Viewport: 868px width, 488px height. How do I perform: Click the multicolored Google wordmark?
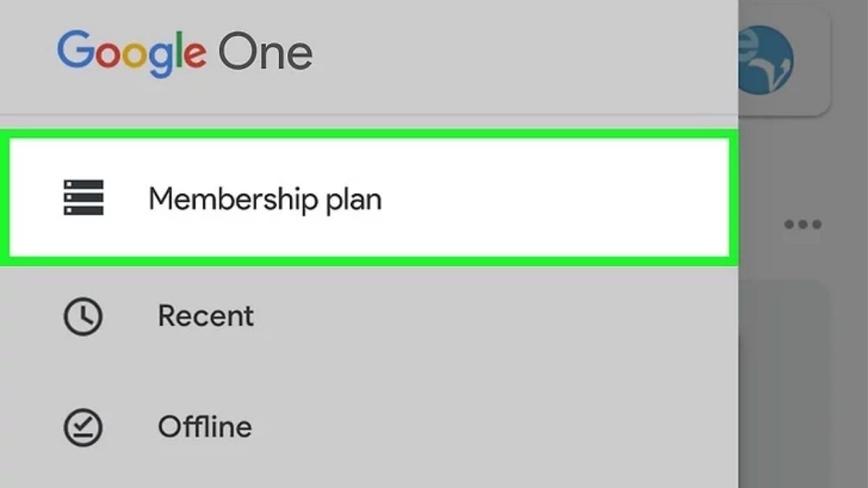[132, 52]
